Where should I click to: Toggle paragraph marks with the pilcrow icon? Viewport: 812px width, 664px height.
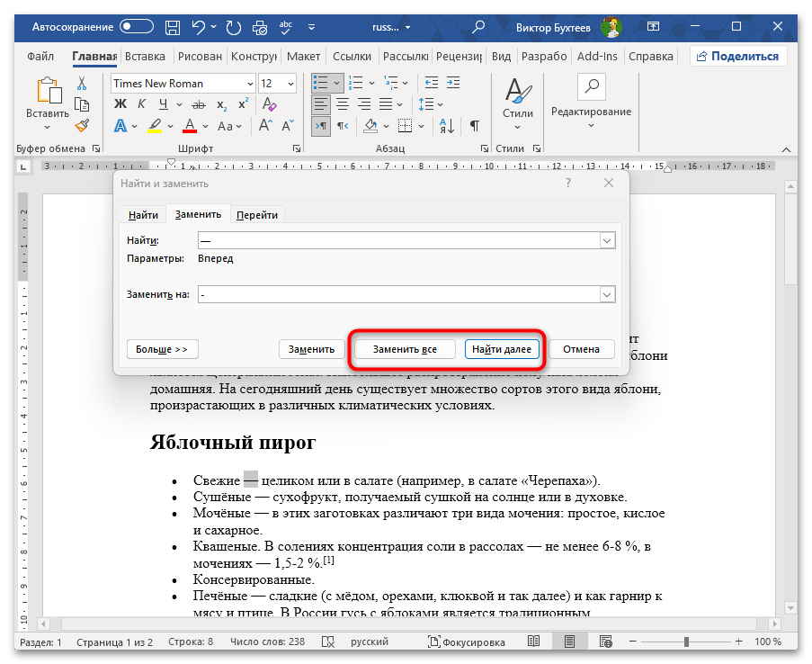474,126
